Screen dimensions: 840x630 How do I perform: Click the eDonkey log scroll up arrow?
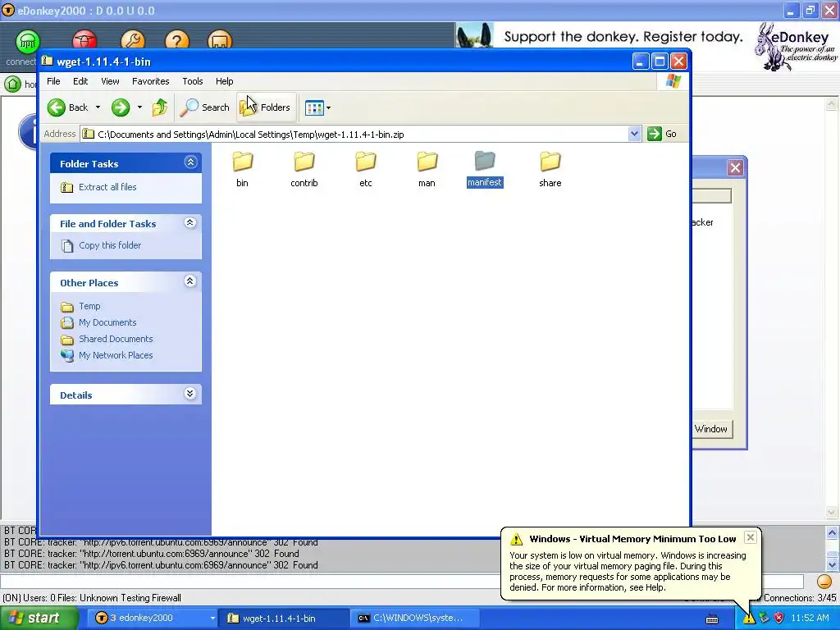(x=832, y=532)
